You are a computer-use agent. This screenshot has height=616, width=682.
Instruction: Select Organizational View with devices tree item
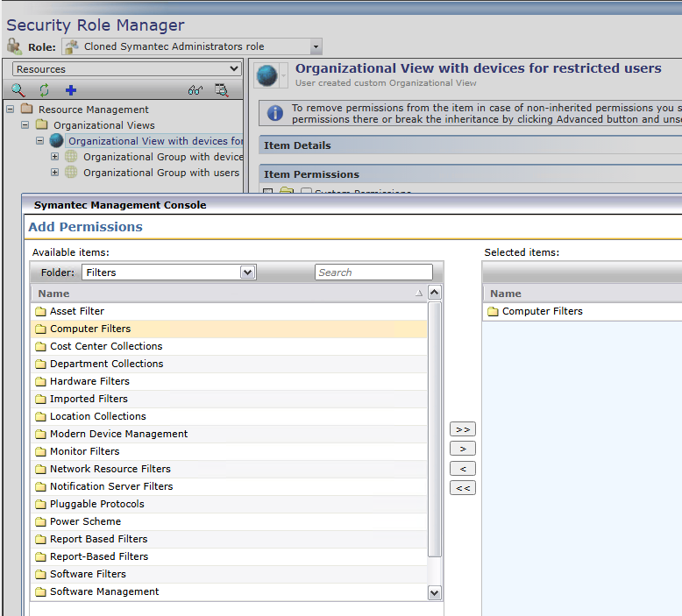tap(155, 141)
